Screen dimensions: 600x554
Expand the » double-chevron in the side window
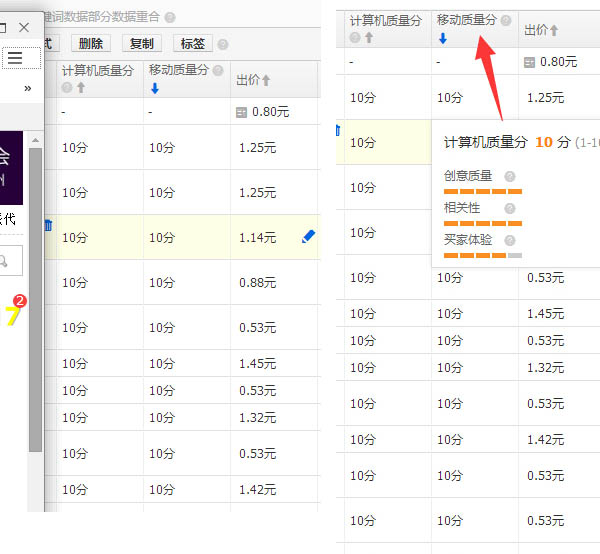pos(28,88)
